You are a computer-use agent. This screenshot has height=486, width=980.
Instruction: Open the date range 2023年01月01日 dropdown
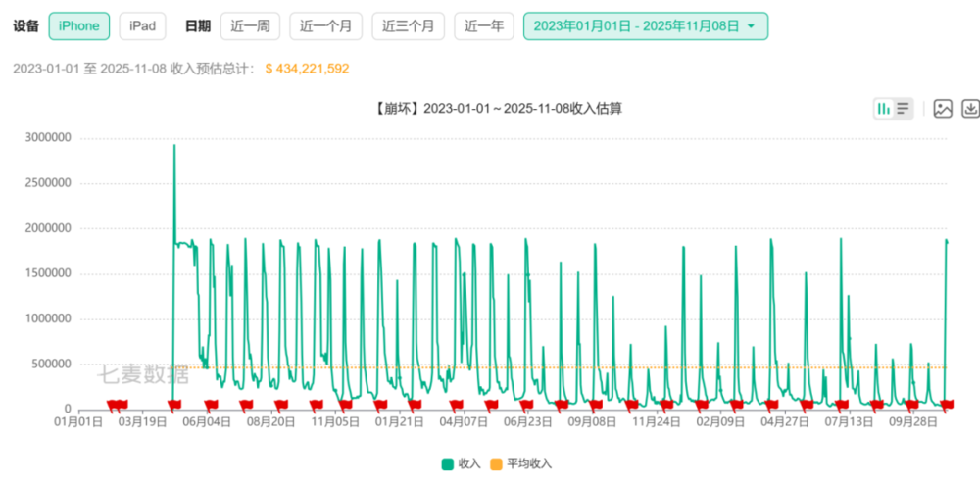(645, 26)
